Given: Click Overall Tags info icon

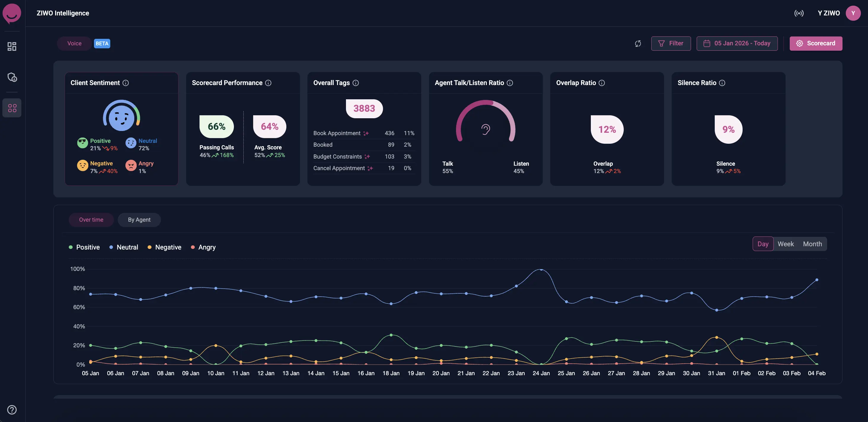Looking at the screenshot, I should [355, 83].
